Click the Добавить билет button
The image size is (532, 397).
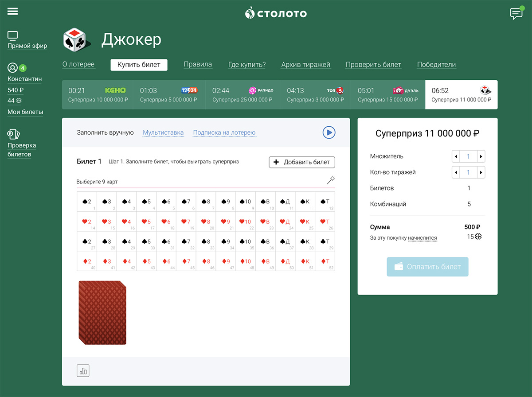point(302,162)
